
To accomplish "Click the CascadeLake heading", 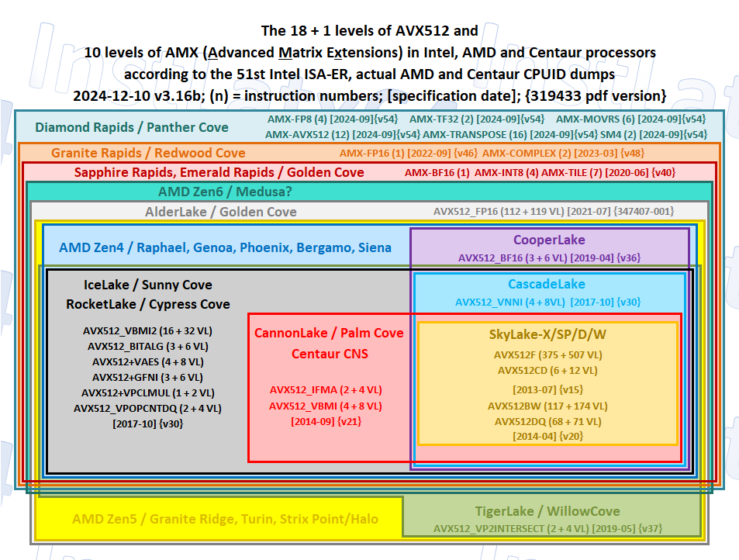I will click(547, 284).
